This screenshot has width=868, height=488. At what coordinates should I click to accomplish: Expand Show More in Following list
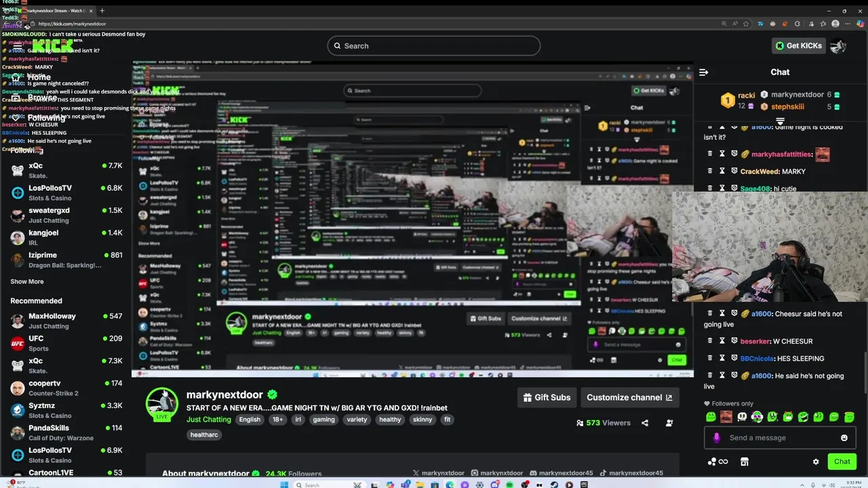coord(27,282)
